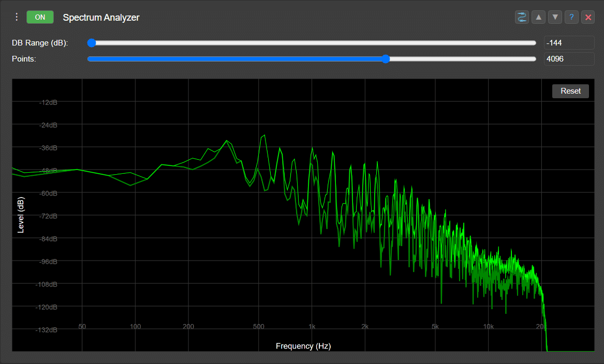The image size is (604, 364).
Task: Toggle the Spectrum Analyzer ON switch
Action: click(x=40, y=17)
